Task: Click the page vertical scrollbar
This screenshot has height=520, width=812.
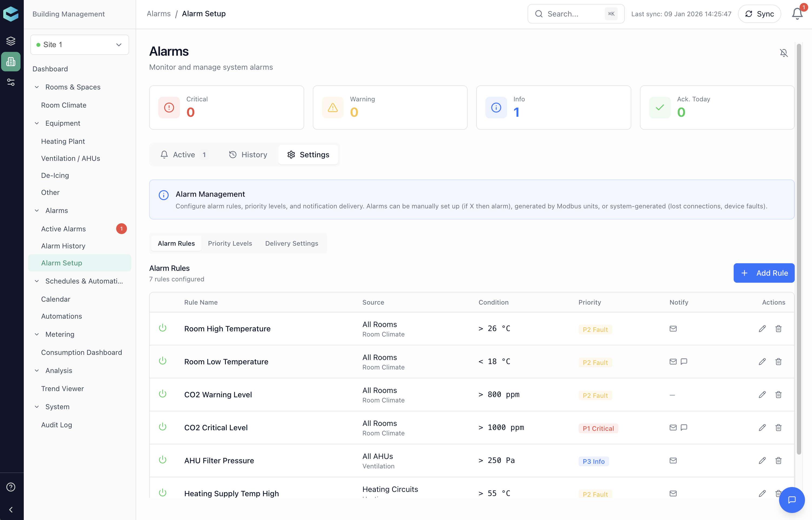Action: (x=798, y=249)
